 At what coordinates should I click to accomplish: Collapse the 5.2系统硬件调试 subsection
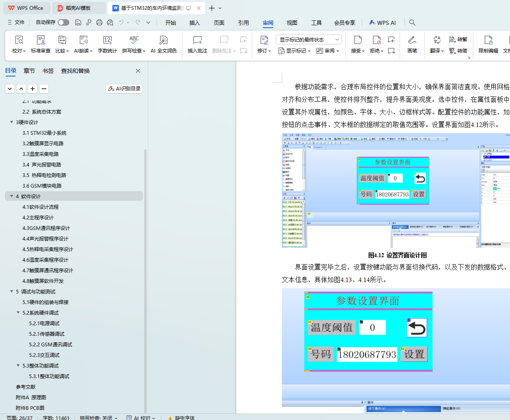coord(18,313)
